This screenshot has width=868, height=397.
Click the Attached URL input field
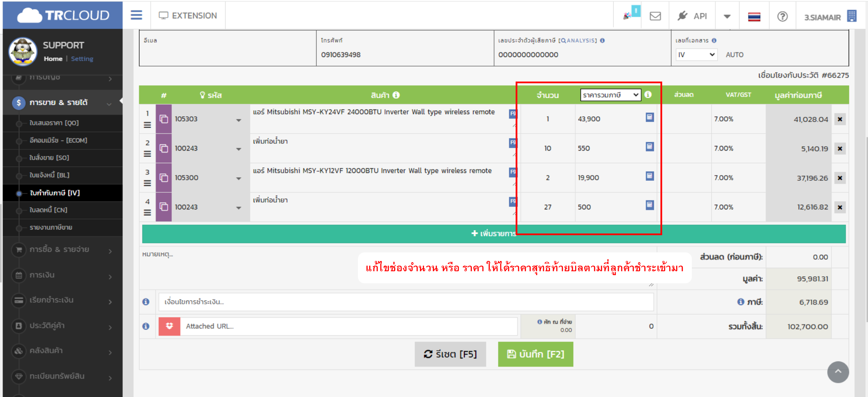point(348,327)
